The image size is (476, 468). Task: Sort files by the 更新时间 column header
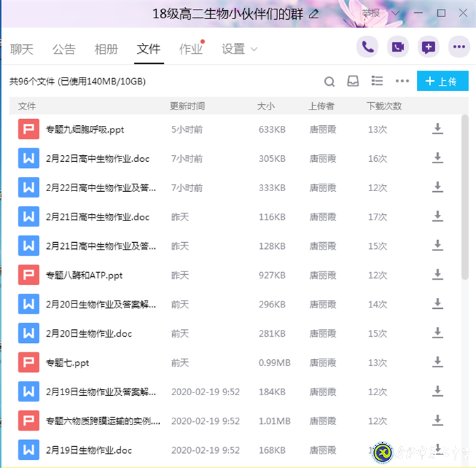coord(187,106)
